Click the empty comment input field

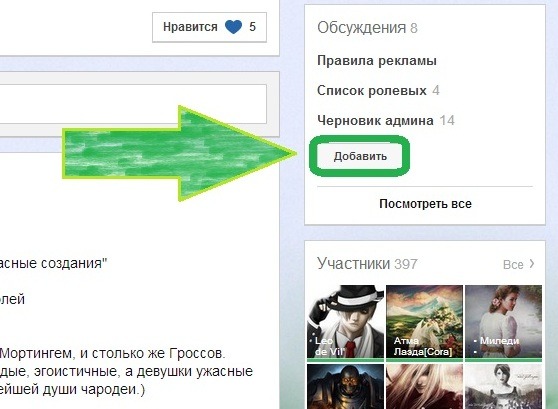click(x=133, y=104)
